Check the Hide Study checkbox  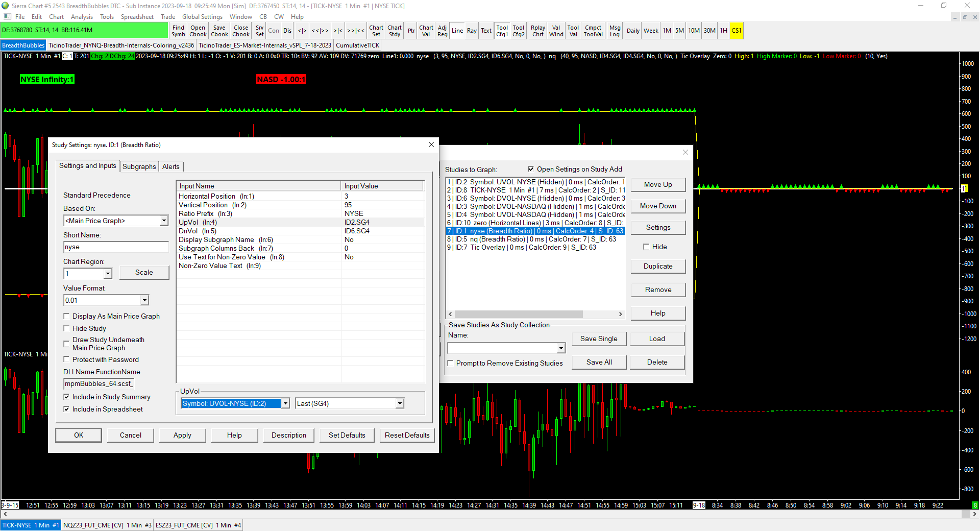(66, 328)
